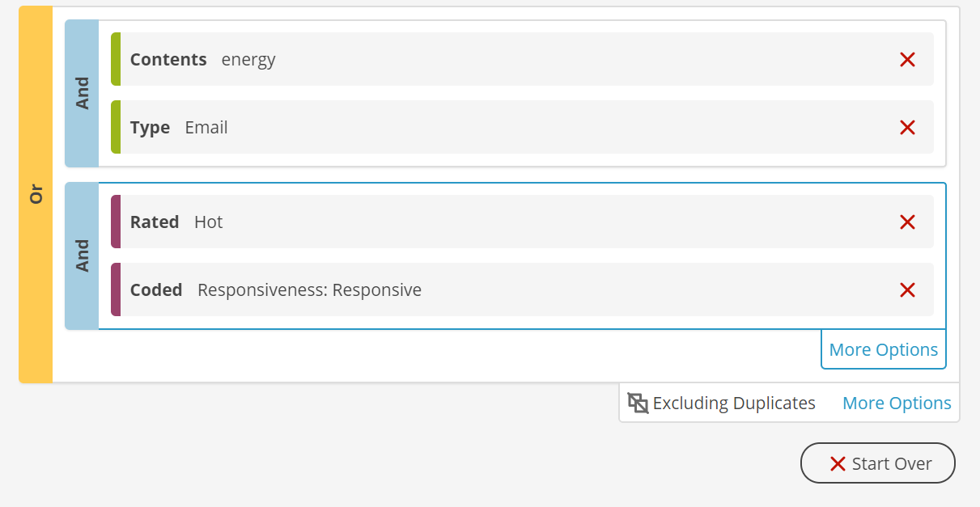Click the purple color tag on Rated row
The width and height of the screenshot is (980, 507).
(x=116, y=222)
